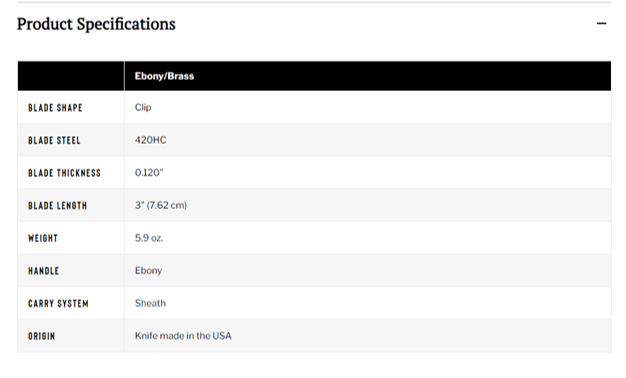626x378 pixels.
Task: Select the 5.9 oz. weight value
Action: [x=149, y=238]
